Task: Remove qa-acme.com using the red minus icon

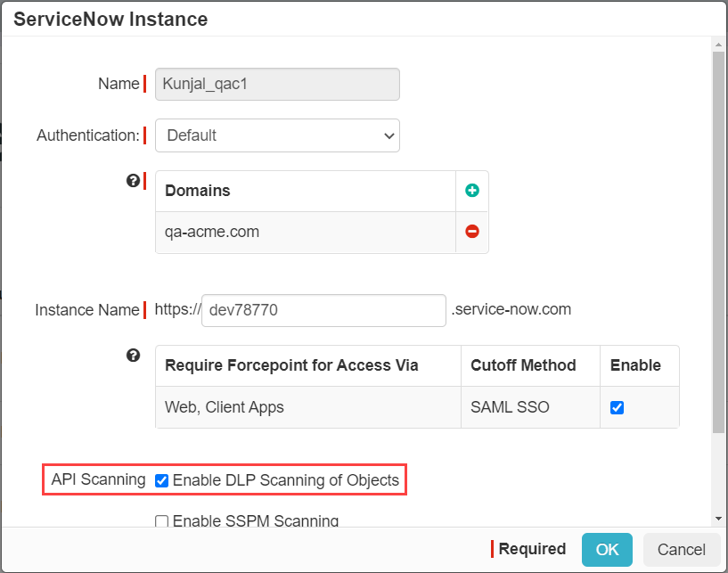Action: [x=472, y=231]
